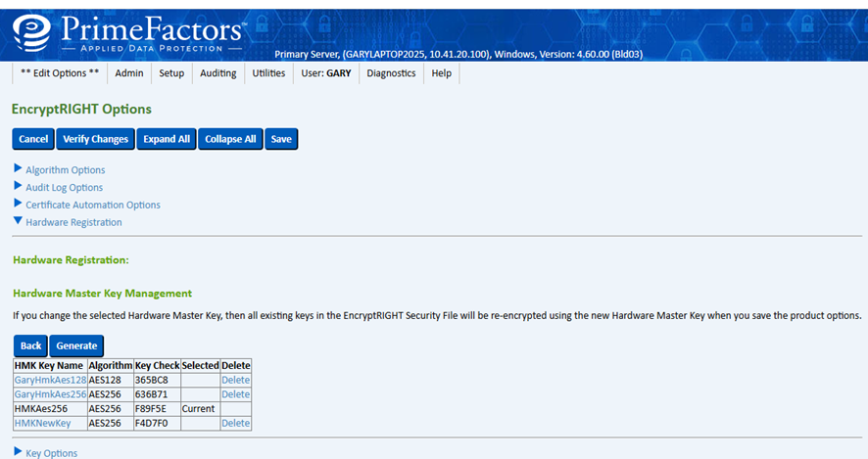Click the Verify Changes button

pyautogui.click(x=95, y=139)
